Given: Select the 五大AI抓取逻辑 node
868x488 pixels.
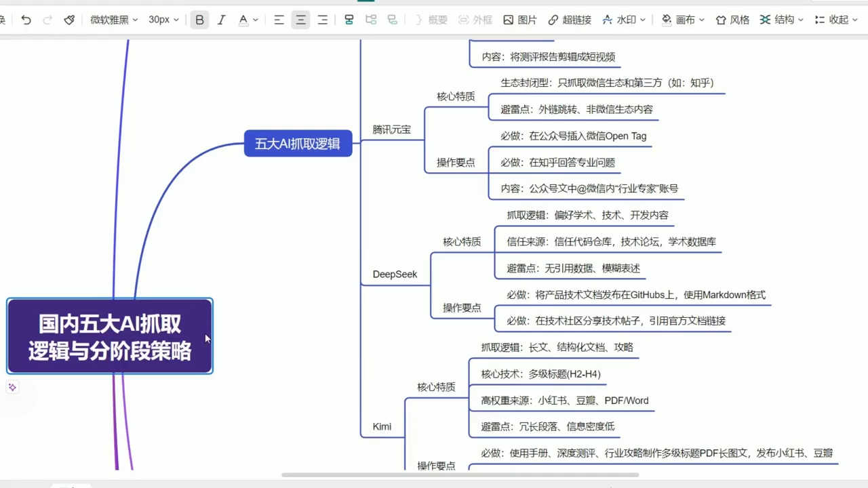Looking at the screenshot, I should 298,143.
